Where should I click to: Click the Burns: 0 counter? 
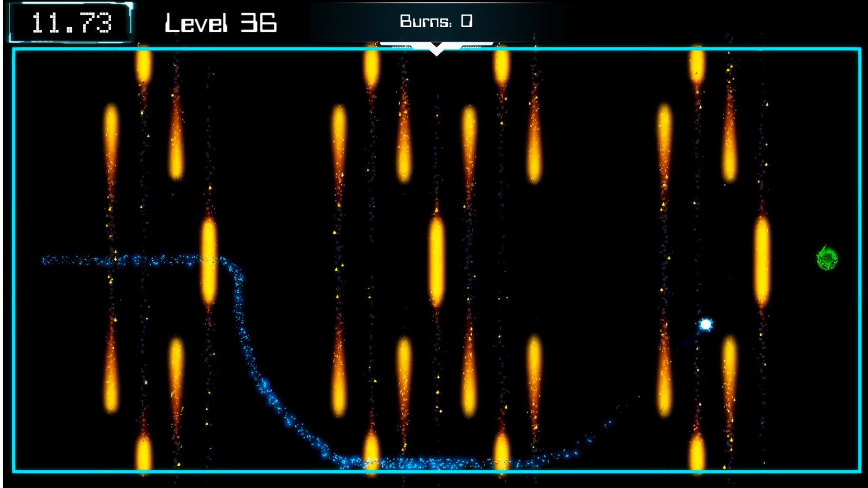tap(436, 21)
